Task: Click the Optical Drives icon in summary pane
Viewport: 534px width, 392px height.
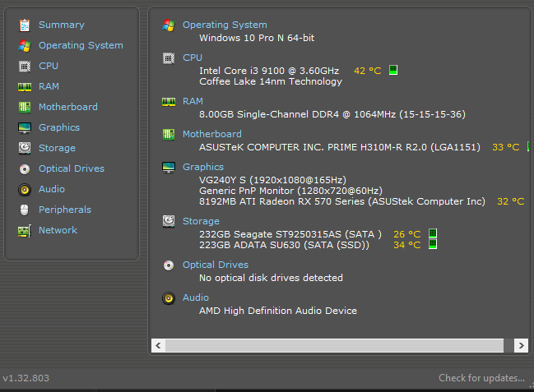Action: pyautogui.click(x=169, y=265)
